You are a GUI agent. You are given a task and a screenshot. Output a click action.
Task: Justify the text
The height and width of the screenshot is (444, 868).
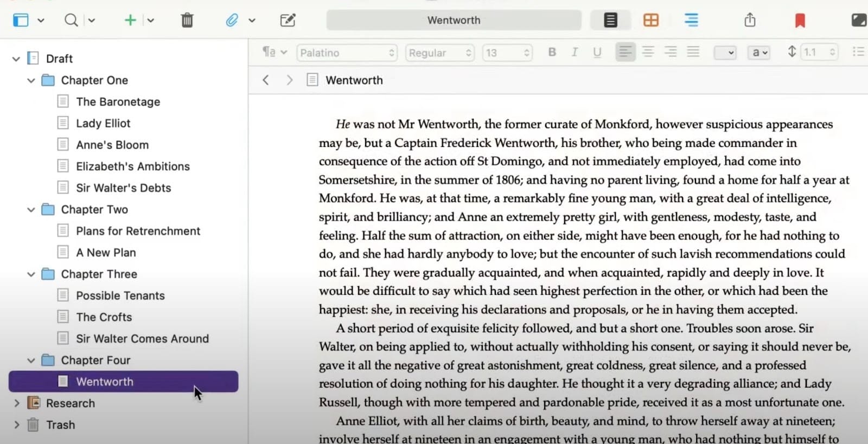click(693, 52)
